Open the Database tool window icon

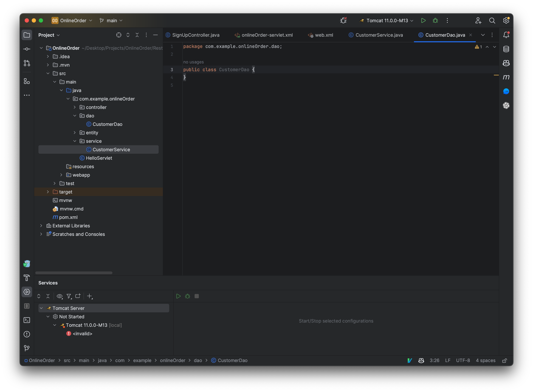(x=506, y=49)
